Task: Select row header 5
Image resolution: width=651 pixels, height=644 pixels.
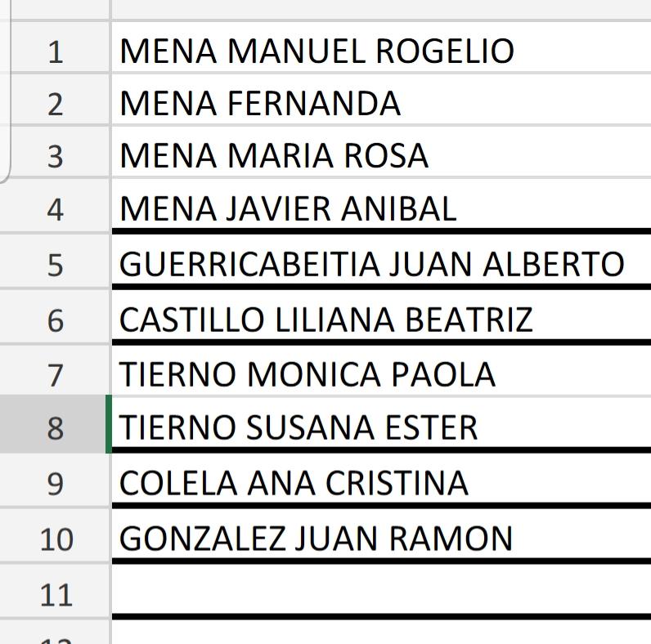Action: click(55, 262)
